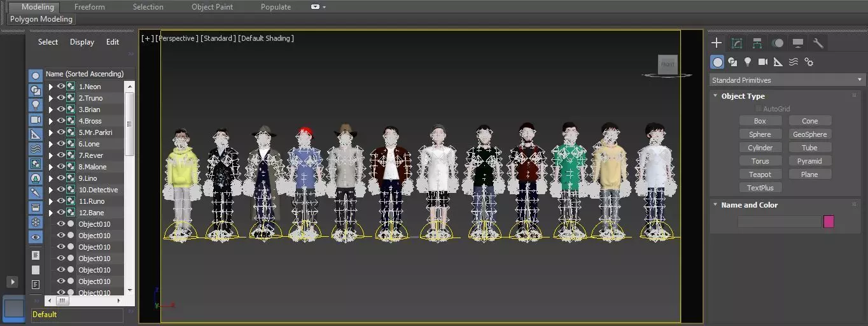Toggle Display Lights filter in Scene Explorer
The height and width of the screenshot is (326, 868).
tap(36, 105)
